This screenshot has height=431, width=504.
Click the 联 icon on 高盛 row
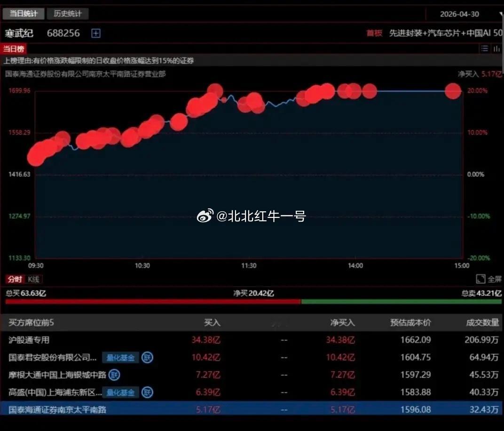147,392
